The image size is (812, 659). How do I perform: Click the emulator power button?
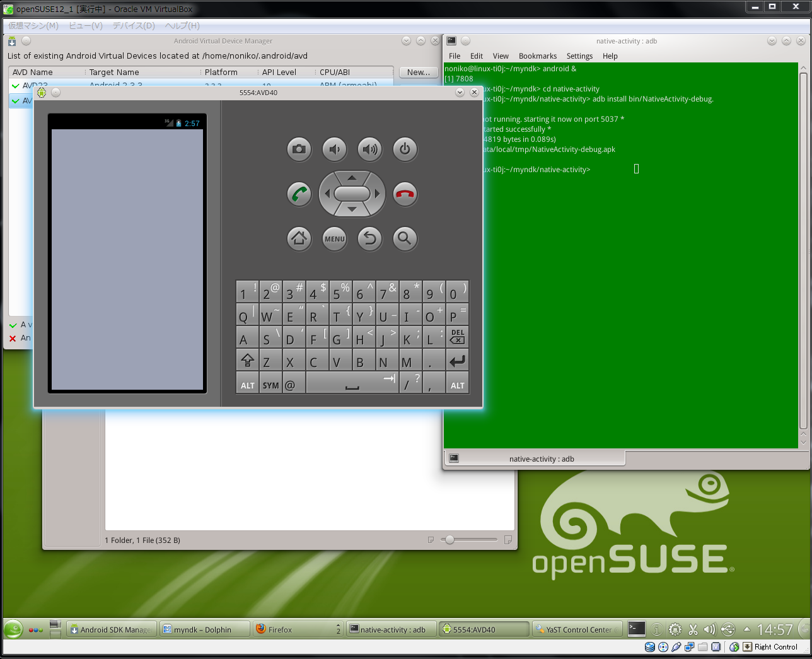[405, 149]
